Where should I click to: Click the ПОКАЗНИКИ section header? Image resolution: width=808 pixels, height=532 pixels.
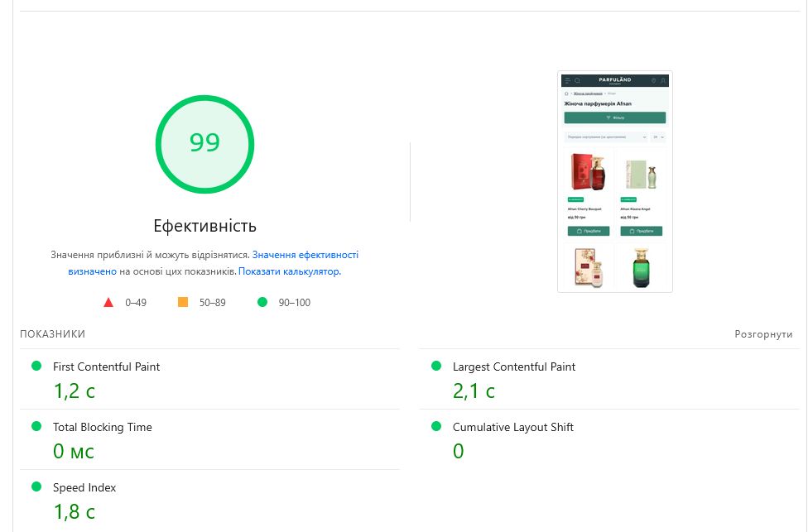point(52,333)
